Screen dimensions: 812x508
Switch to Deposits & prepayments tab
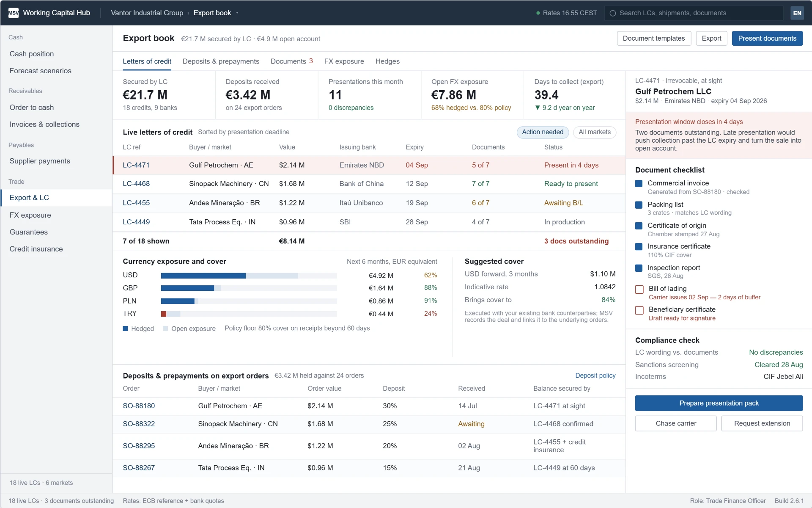tap(221, 61)
